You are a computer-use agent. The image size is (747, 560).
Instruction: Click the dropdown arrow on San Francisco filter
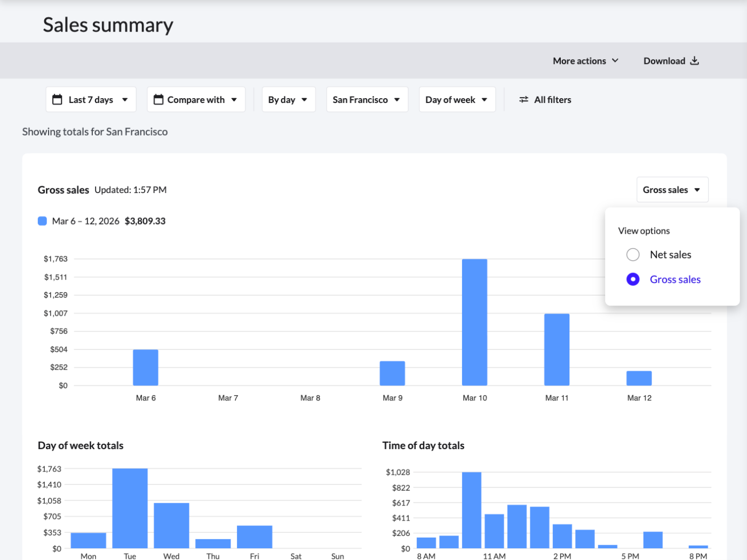point(397,99)
